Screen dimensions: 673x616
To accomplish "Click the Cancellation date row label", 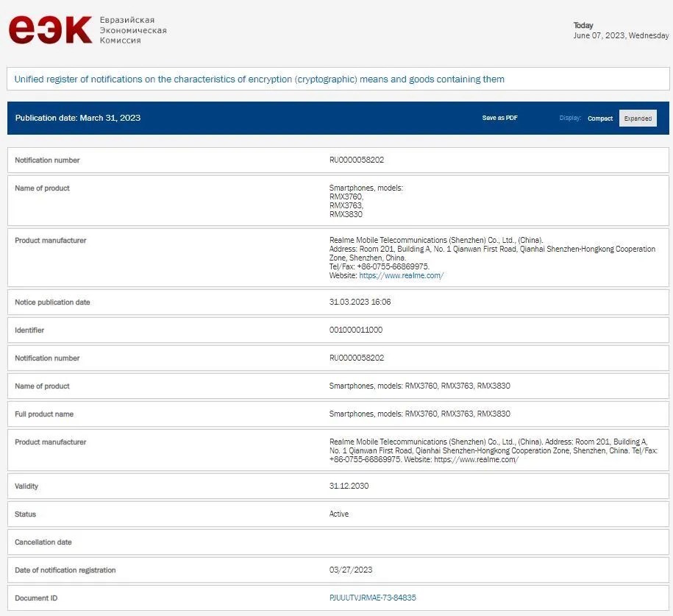I will [x=43, y=542].
